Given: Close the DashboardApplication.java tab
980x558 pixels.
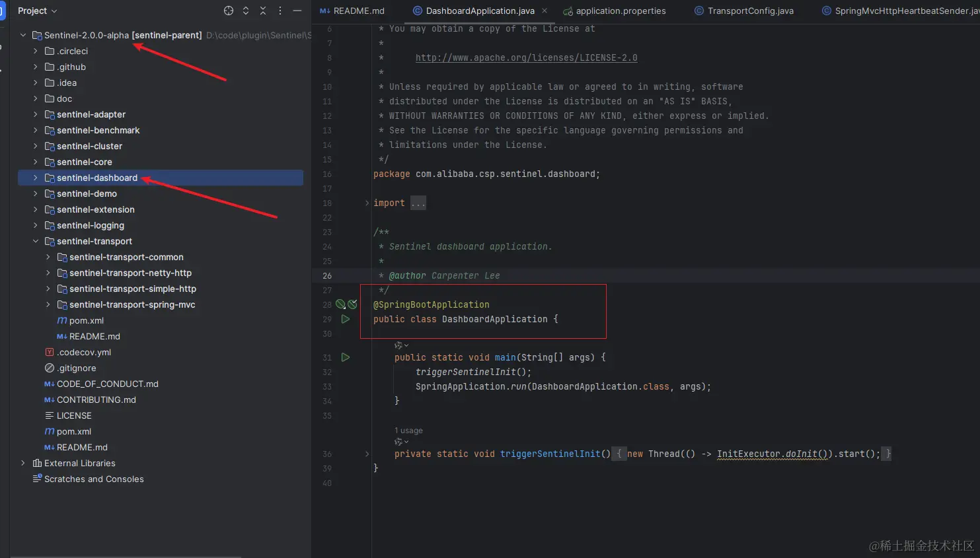Looking at the screenshot, I should [x=545, y=11].
